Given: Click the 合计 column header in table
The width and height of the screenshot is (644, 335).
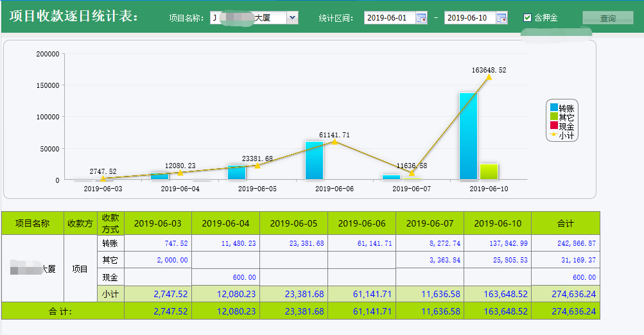Looking at the screenshot, I should [x=565, y=223].
